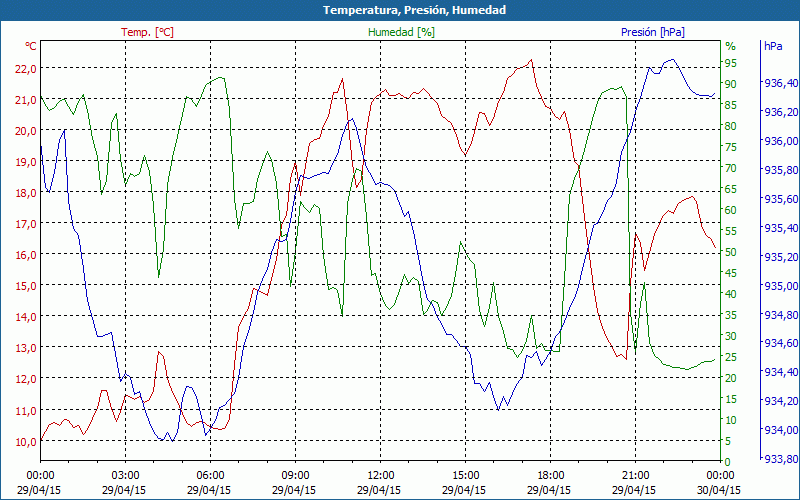800x500 pixels.
Task: Click the 85 humidity axis value
Action: point(731,105)
